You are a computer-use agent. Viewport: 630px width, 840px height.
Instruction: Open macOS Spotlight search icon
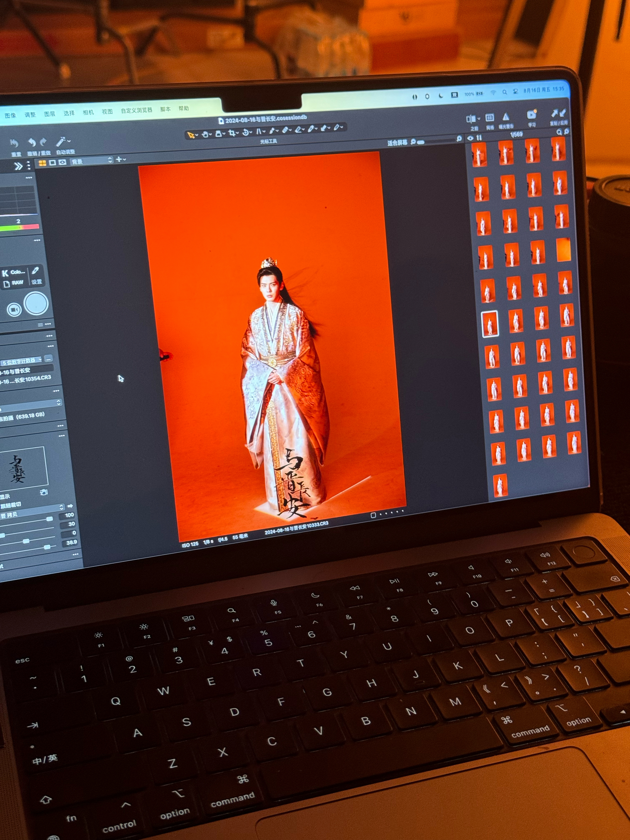point(504,92)
